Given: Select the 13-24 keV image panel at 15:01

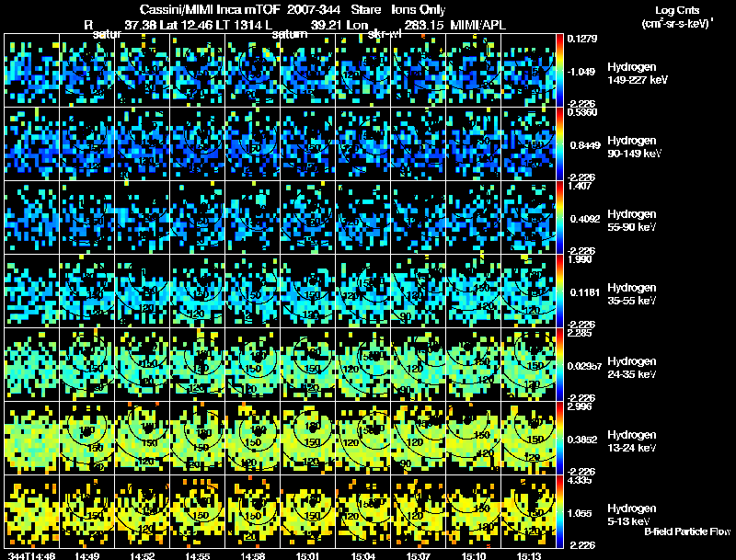Looking at the screenshot, I should [307, 439].
